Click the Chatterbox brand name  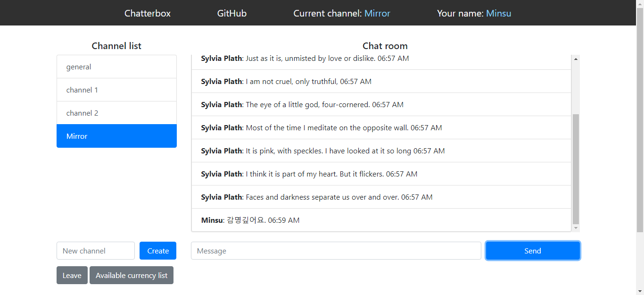(x=147, y=13)
